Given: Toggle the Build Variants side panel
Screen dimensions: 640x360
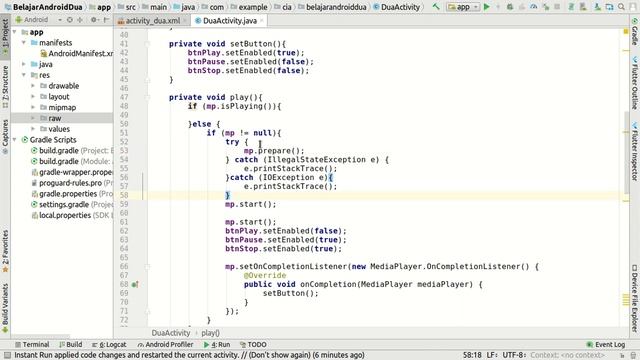Looking at the screenshot, I should [x=5, y=308].
